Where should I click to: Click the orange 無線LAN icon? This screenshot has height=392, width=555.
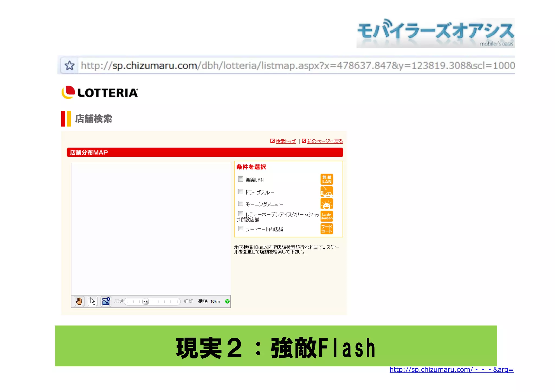(x=327, y=179)
